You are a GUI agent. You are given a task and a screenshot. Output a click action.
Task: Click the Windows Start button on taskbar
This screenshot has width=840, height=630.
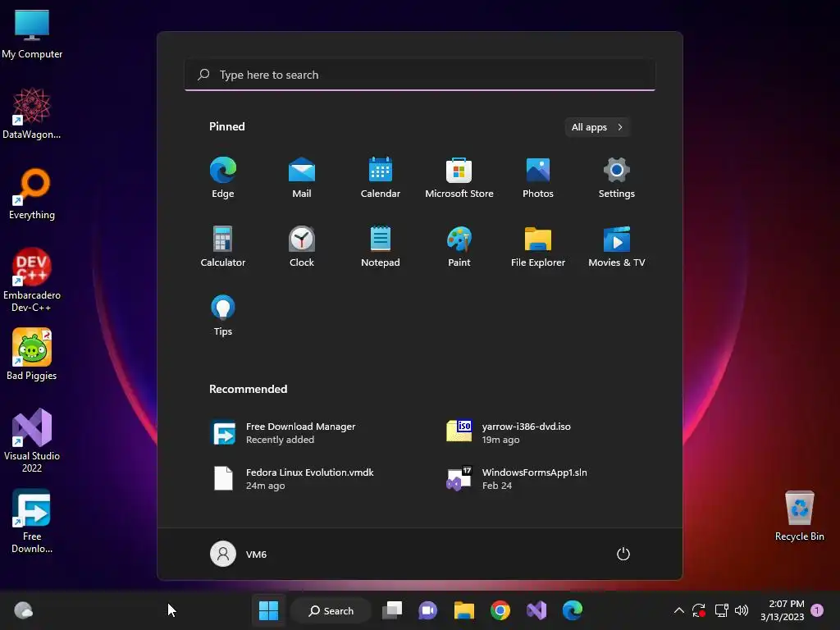coord(268,610)
